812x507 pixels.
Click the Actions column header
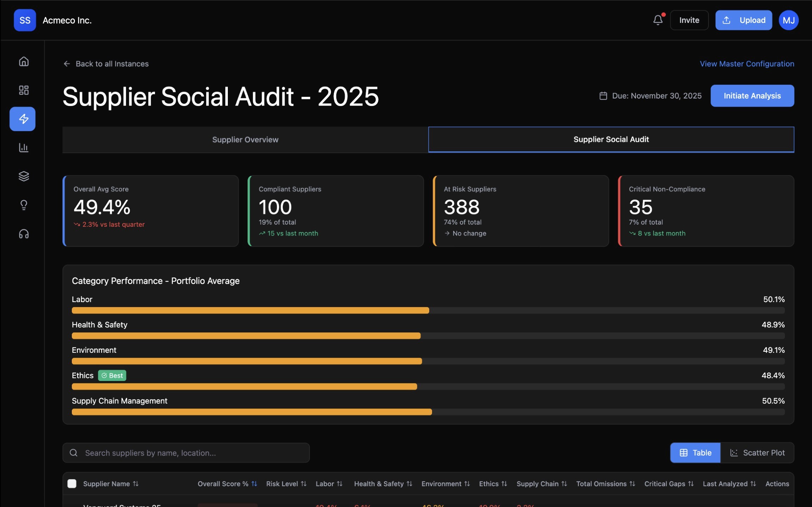[x=777, y=484]
